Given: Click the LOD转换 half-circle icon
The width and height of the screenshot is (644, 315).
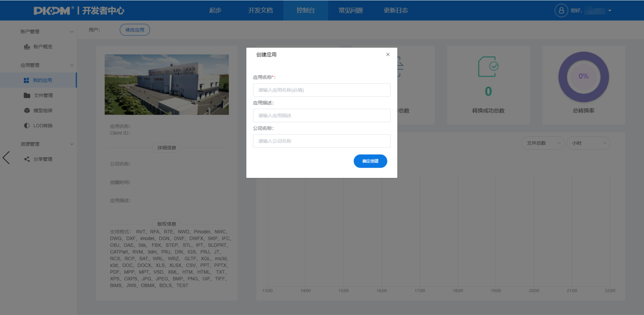Looking at the screenshot, I should pyautogui.click(x=27, y=126).
